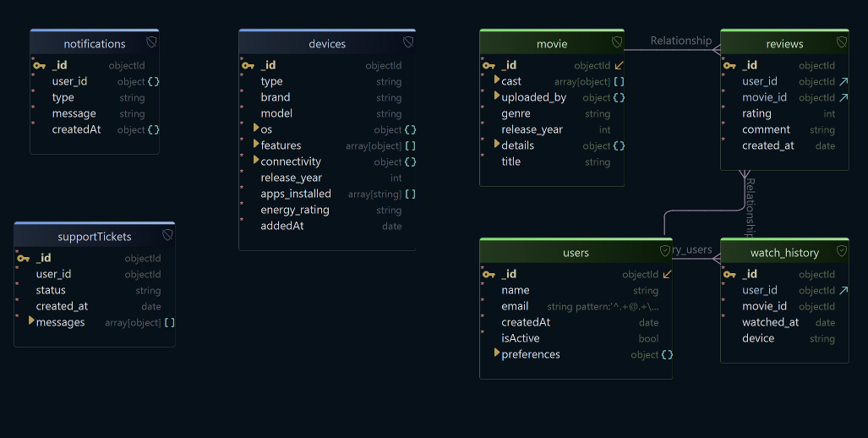Click the Relationship label between movie and reviews
868x438 pixels.
click(681, 41)
